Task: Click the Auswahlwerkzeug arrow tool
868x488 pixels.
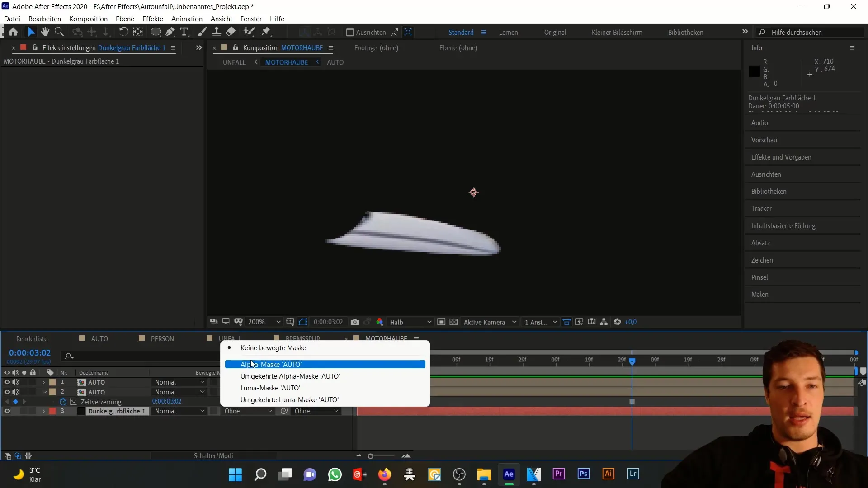Action: click(x=30, y=32)
